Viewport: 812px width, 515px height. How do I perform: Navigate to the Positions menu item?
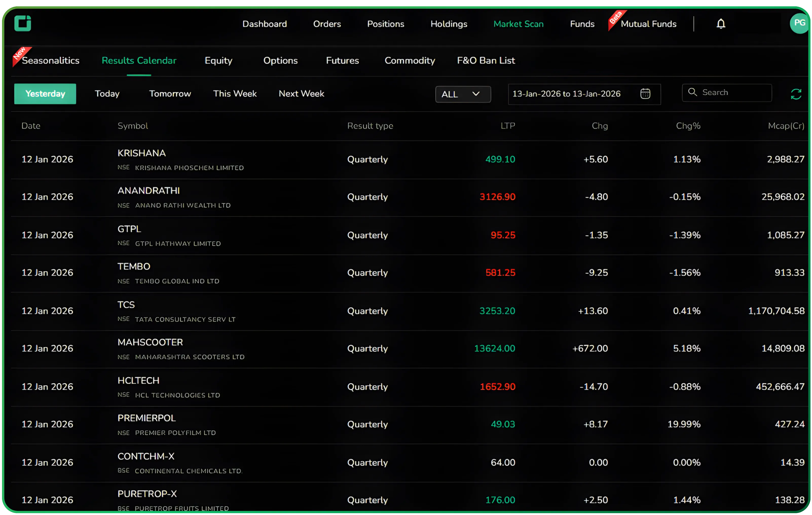coord(385,24)
